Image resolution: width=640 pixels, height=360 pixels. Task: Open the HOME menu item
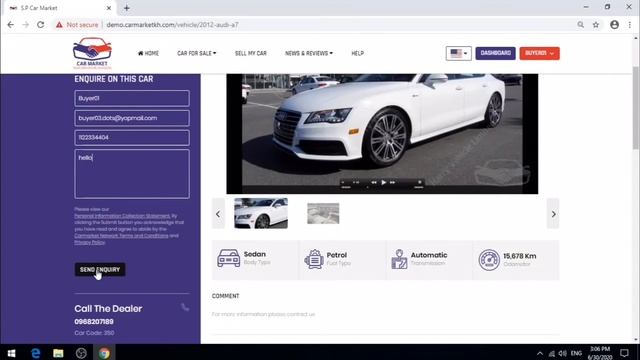coord(148,53)
